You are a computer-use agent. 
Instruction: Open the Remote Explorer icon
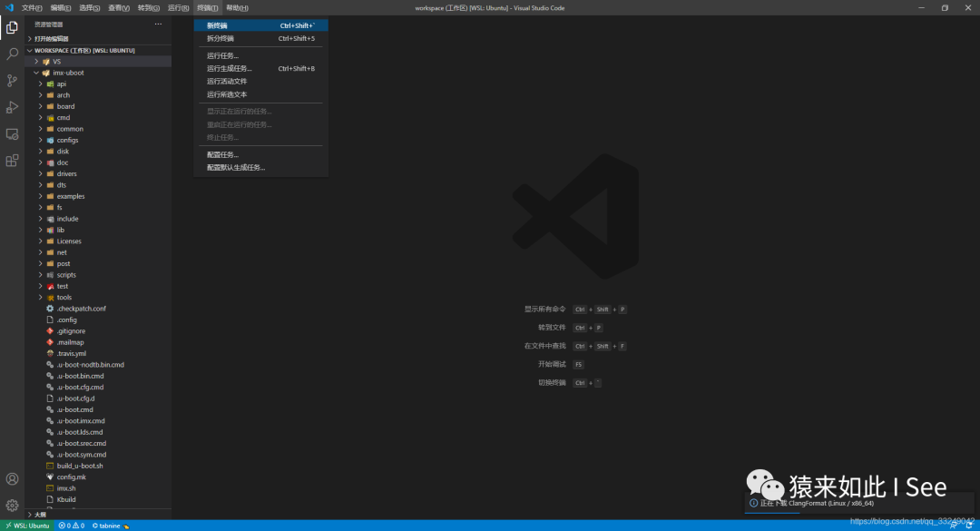12,133
